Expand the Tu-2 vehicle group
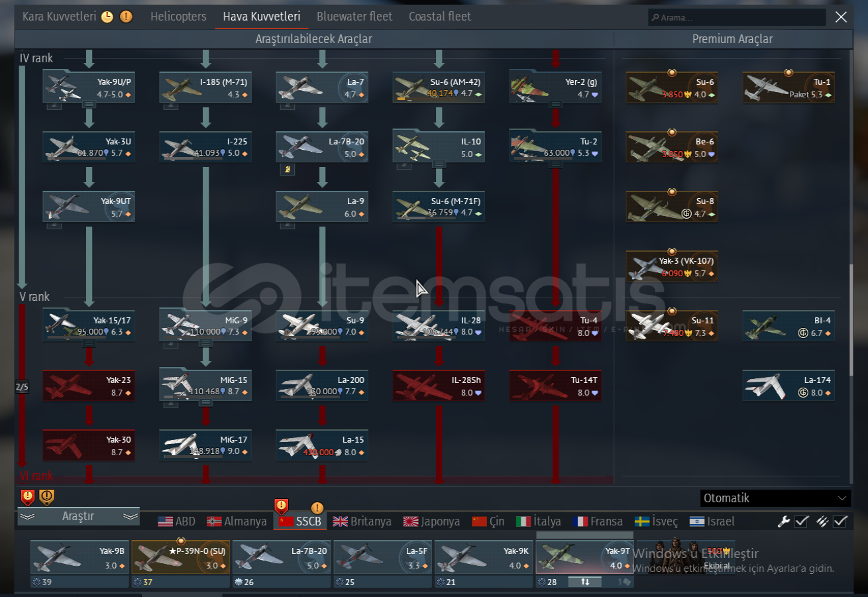This screenshot has height=597, width=868. point(555,164)
